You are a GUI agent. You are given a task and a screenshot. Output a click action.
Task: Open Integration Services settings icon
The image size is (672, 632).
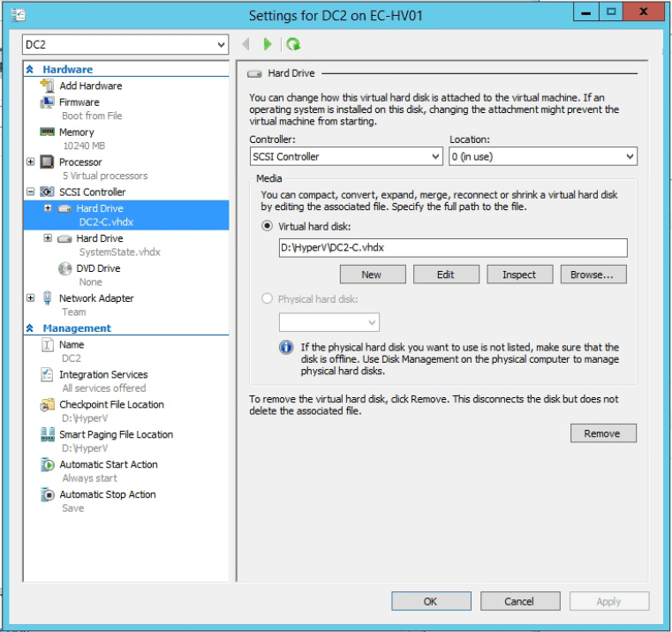(48, 375)
